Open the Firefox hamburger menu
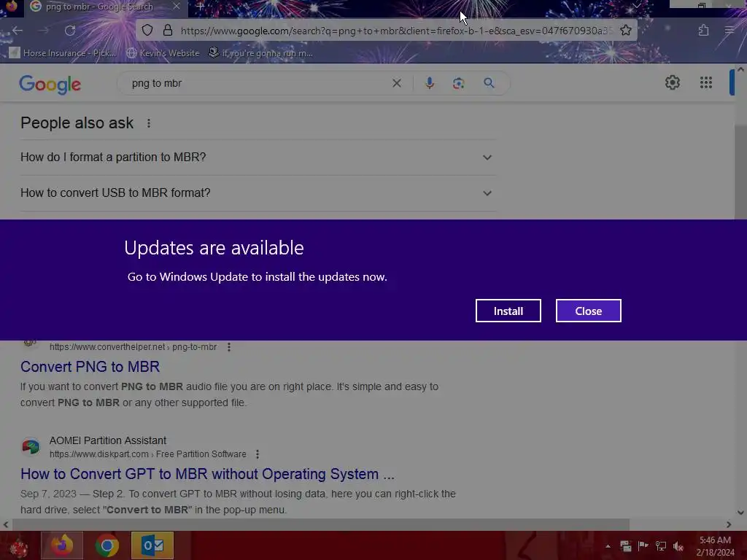This screenshot has height=560, width=747. (x=729, y=31)
